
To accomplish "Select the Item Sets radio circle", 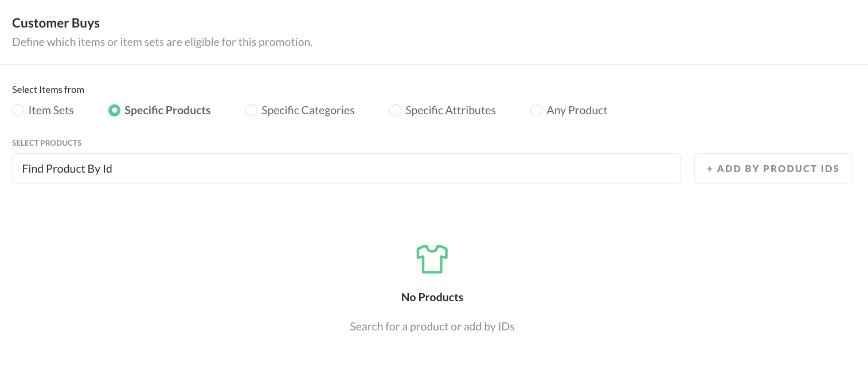I will point(18,111).
